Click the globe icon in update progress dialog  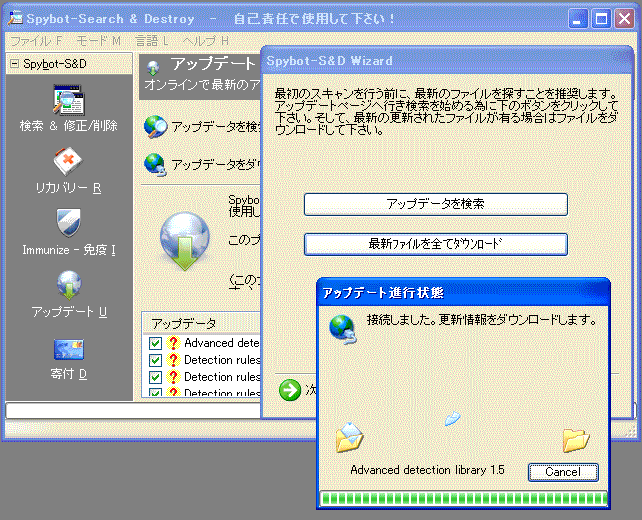343,329
